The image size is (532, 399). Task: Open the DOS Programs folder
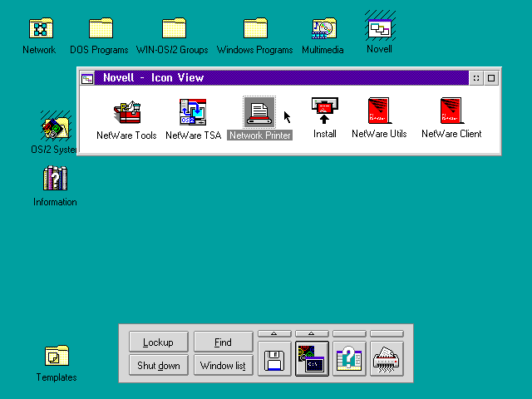pos(101,28)
